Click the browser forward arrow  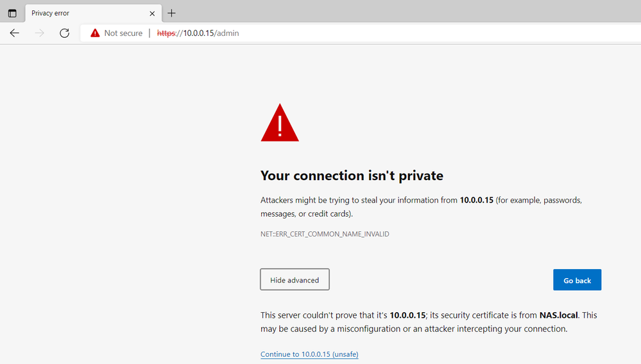[40, 33]
